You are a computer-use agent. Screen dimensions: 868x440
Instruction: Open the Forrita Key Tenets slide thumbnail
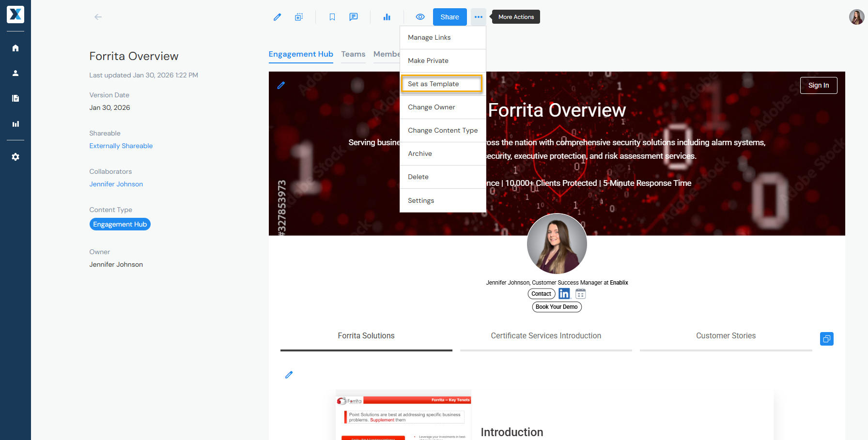point(403,415)
